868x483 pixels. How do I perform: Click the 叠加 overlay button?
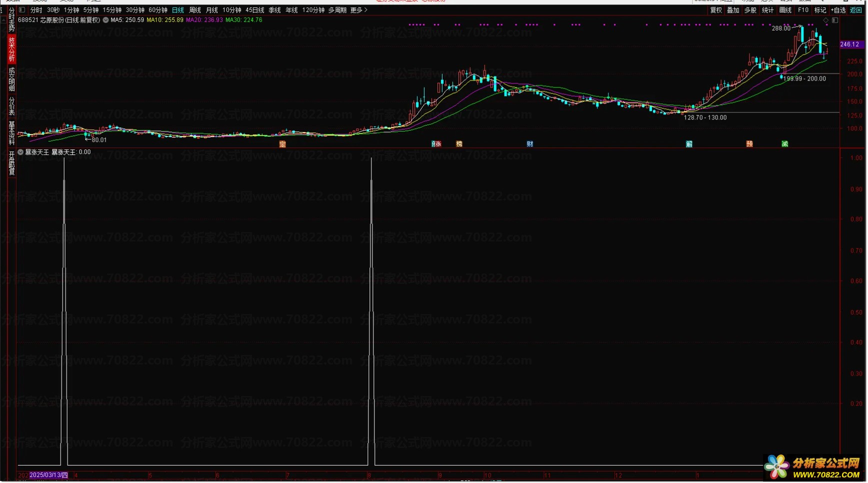tap(733, 10)
